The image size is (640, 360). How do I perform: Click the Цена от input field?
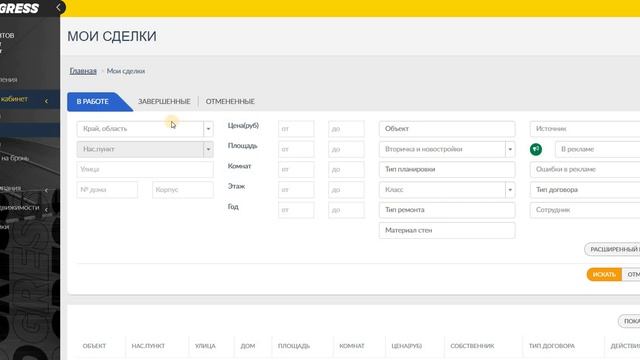tap(296, 129)
